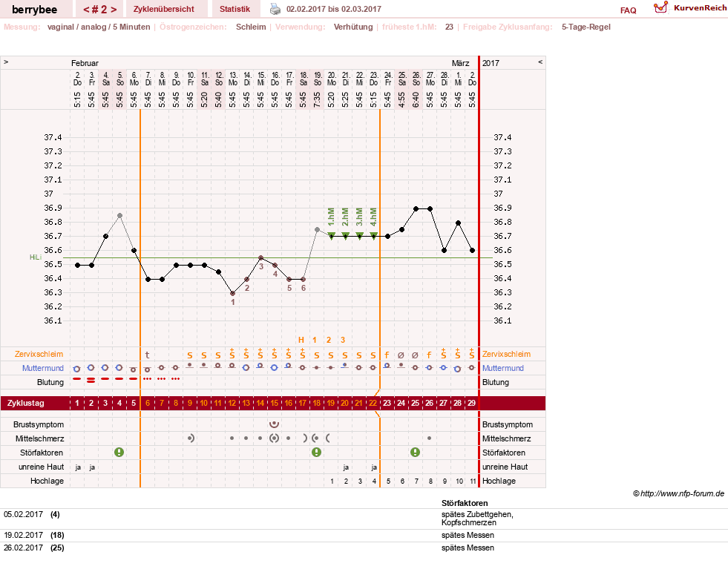The height and width of the screenshot is (572, 728).
Task: Open the FAQ link
Action: [628, 10]
